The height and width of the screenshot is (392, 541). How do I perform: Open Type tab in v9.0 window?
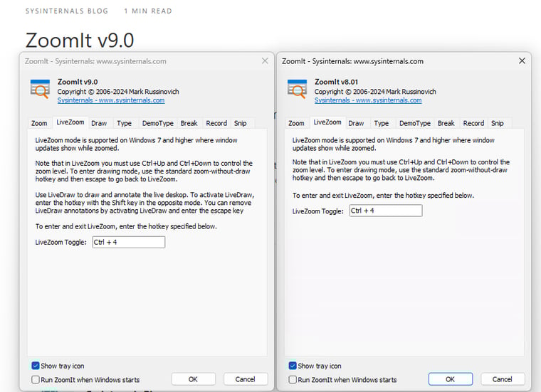(124, 123)
